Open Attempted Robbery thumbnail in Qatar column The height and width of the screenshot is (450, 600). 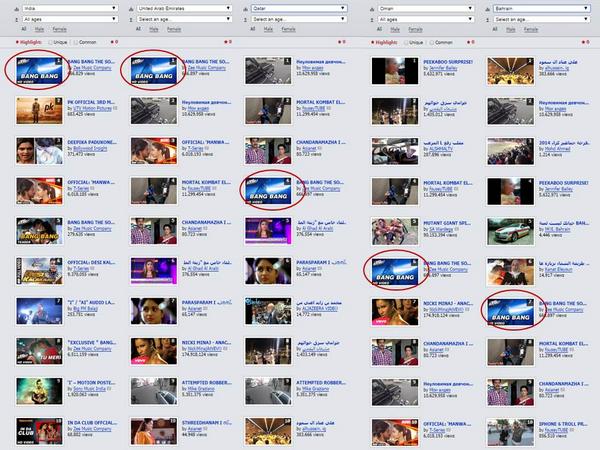[268, 391]
